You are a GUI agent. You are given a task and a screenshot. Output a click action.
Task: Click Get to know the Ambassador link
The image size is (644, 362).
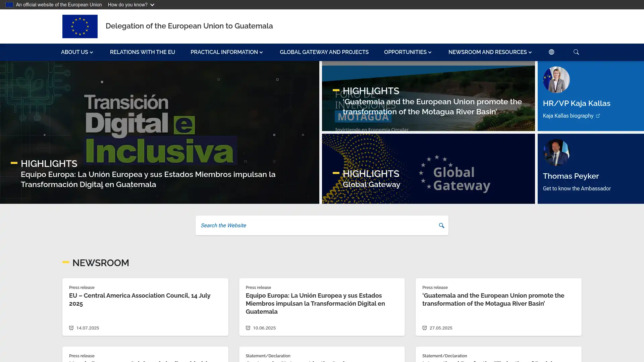pos(577,188)
